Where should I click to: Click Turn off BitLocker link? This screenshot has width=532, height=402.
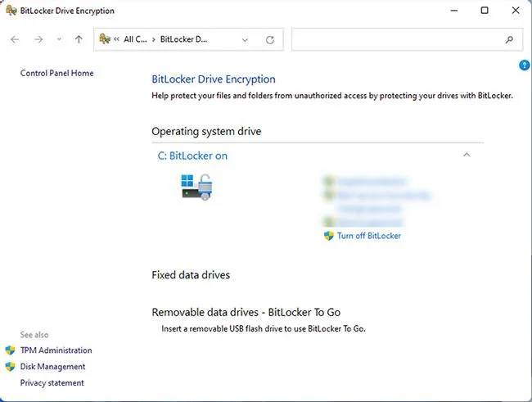pos(369,236)
